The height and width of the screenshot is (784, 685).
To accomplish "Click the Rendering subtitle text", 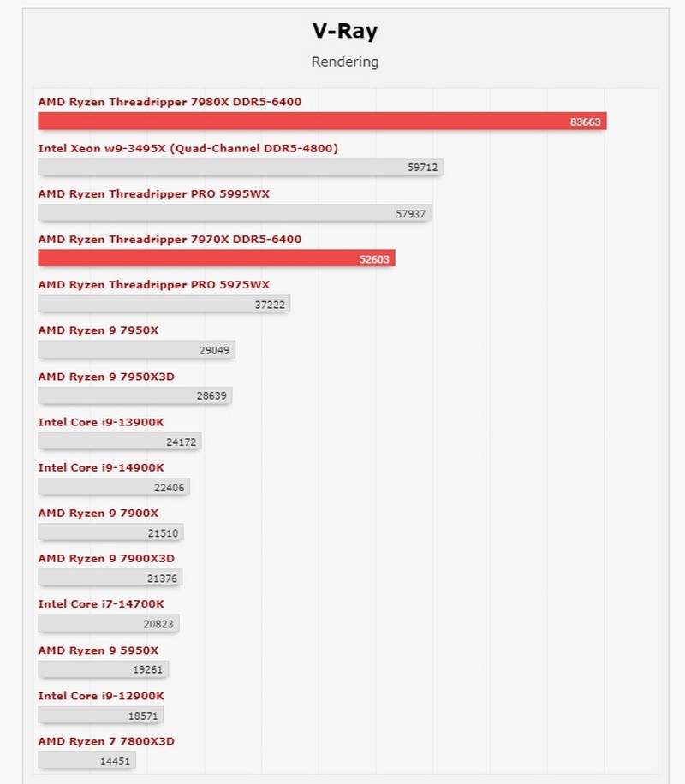I will 344,62.
